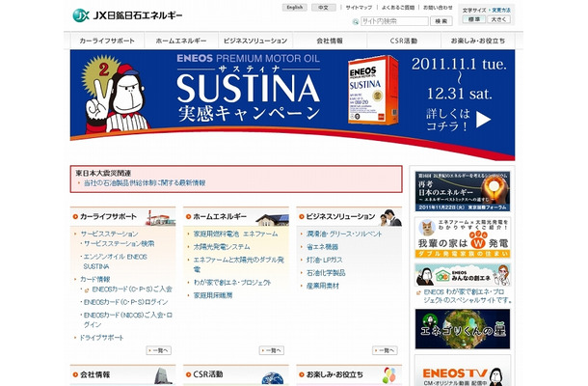The width and height of the screenshot is (588, 386).
Task: Click the JX日鉱日石エネルギー logo
Action: (127, 15)
